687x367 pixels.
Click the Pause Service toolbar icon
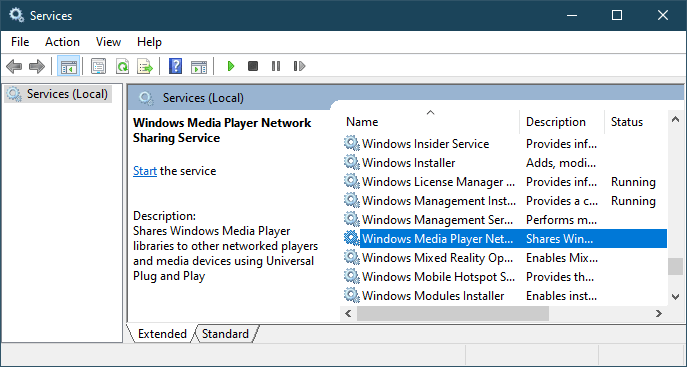click(276, 66)
